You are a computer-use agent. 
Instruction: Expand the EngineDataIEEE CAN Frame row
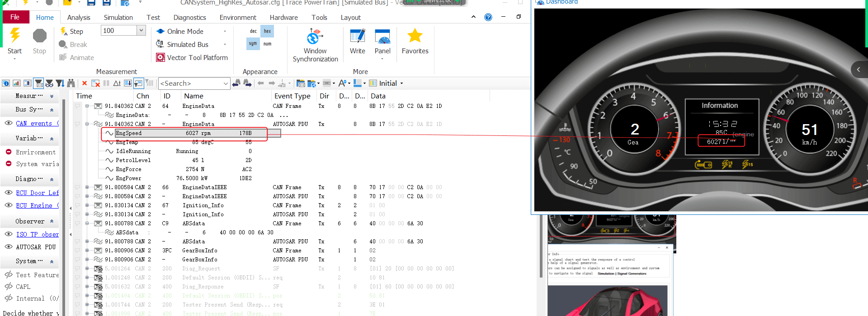[x=87, y=187]
